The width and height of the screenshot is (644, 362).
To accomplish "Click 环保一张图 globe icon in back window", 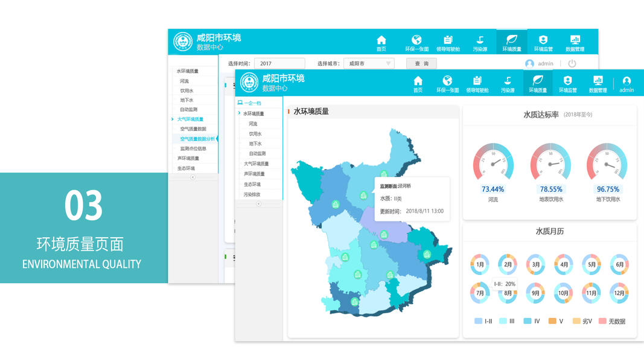I will coord(417,40).
